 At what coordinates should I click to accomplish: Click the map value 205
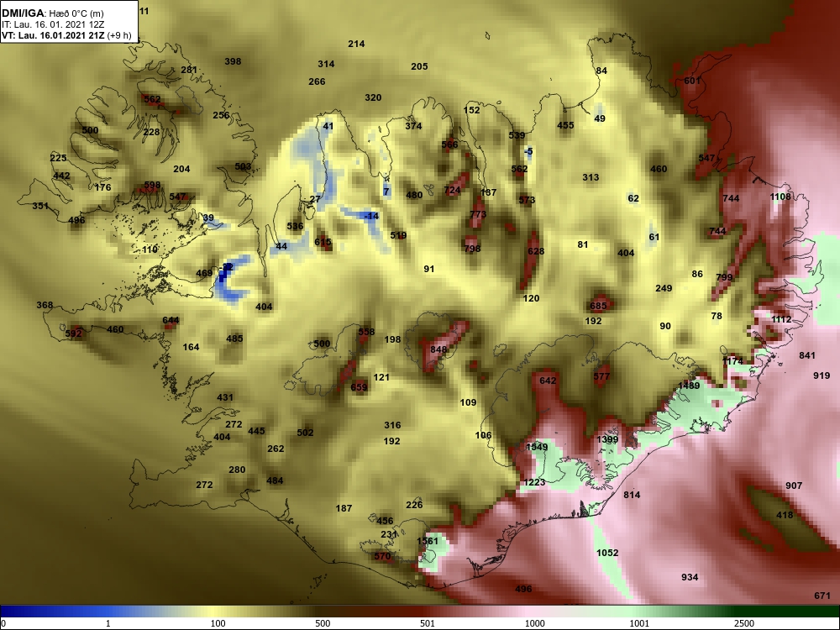pyautogui.click(x=419, y=66)
